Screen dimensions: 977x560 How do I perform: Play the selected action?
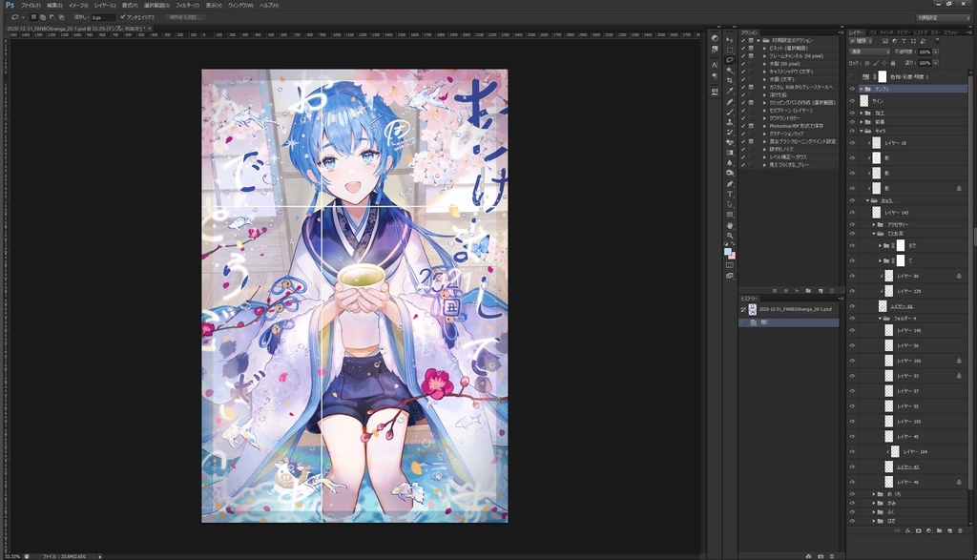click(x=797, y=291)
